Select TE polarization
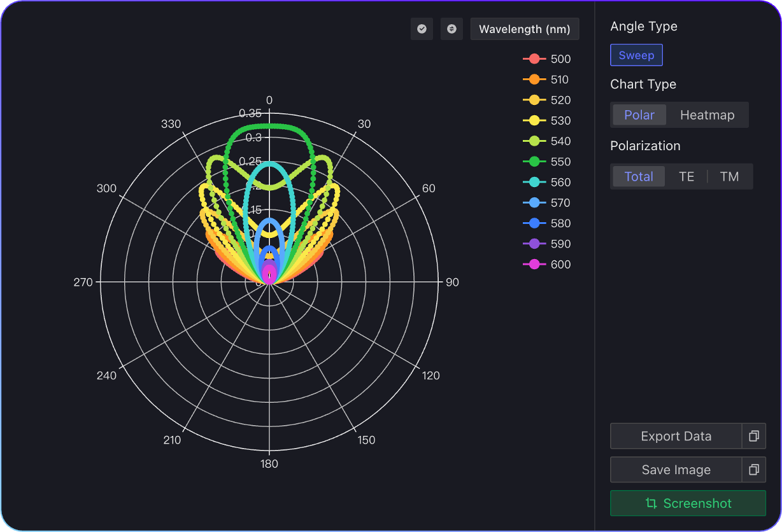The width and height of the screenshot is (782, 532). coord(686,177)
